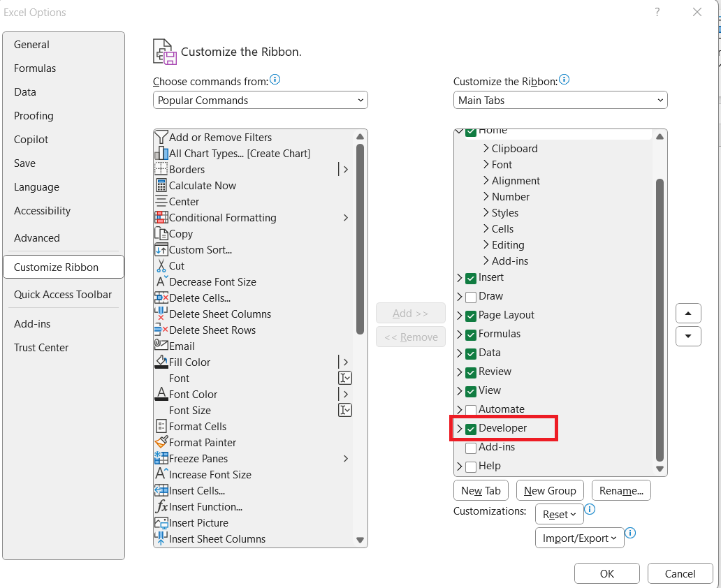This screenshot has width=721, height=588.
Task: Toggle the View tab checkbox
Action: tap(470, 392)
